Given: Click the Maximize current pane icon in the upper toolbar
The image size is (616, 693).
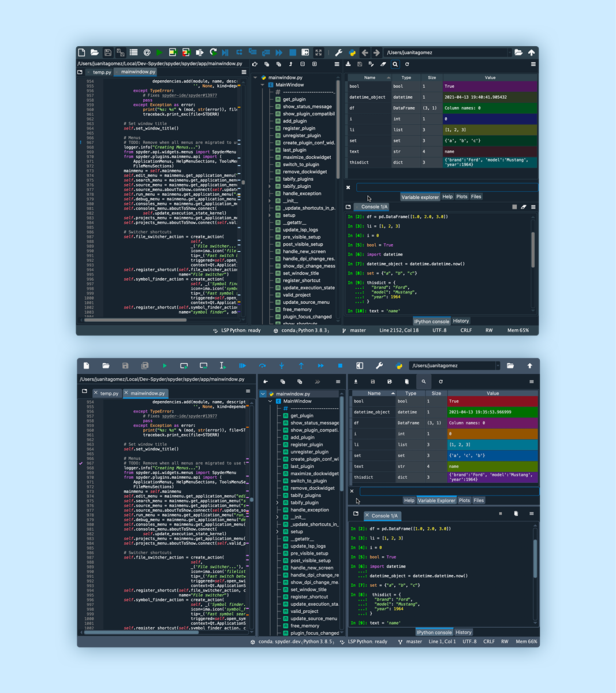Looking at the screenshot, I should [x=319, y=53].
